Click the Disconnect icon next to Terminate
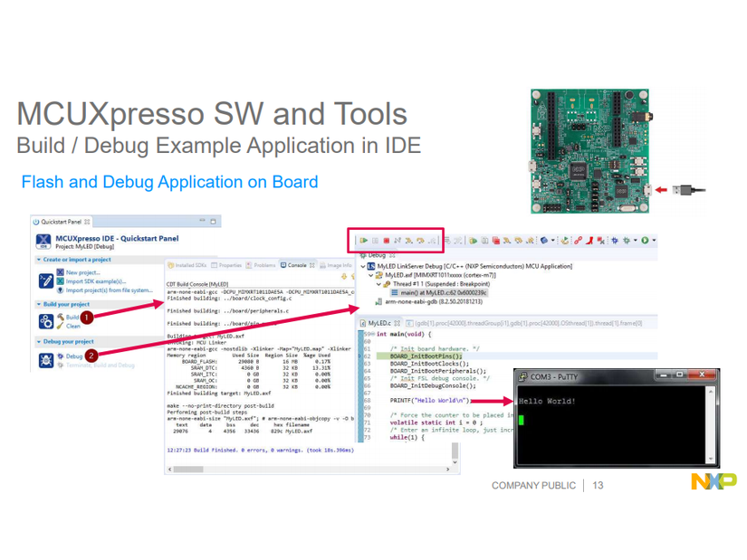The width and height of the screenshot is (747, 560). (x=397, y=241)
